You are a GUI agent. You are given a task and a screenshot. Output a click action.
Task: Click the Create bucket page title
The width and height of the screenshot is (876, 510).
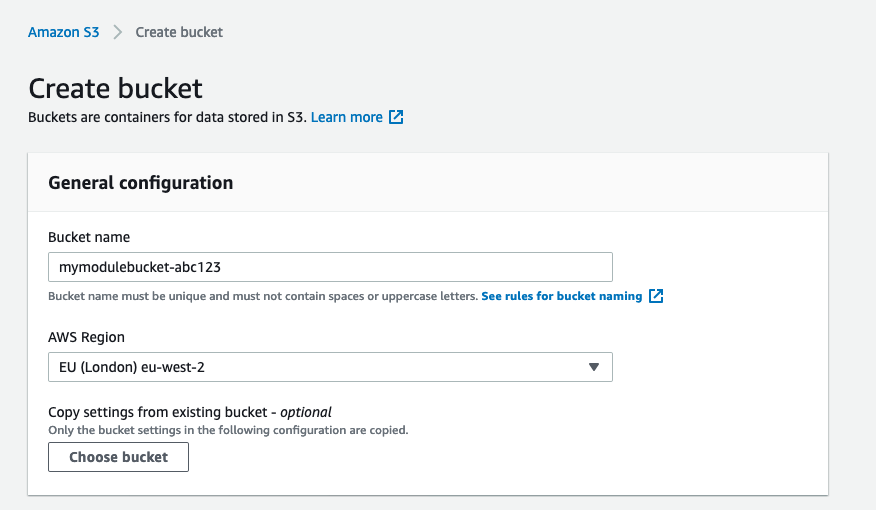click(x=116, y=88)
